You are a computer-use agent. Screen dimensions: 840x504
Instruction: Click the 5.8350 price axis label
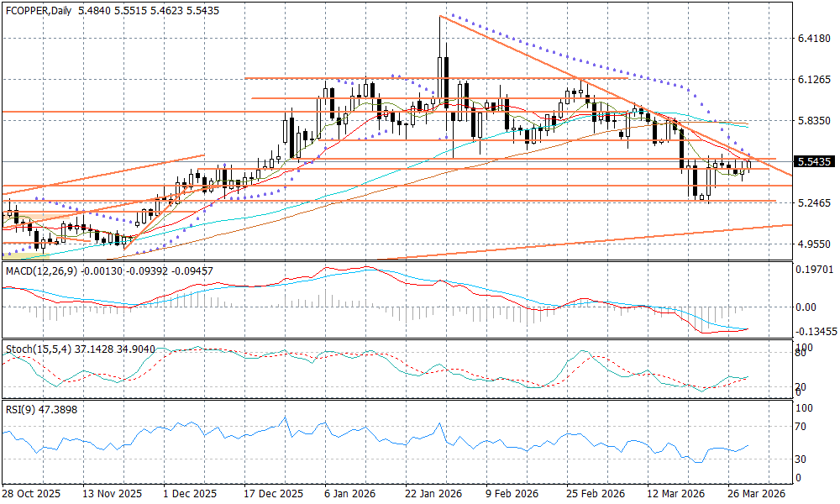[x=813, y=121]
